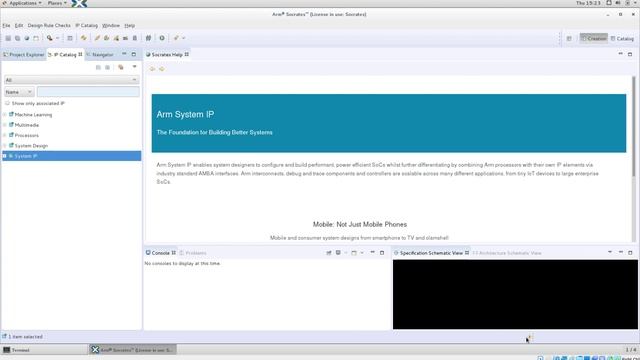Expand the System IP tree node
640x360 pixels.
(5, 156)
